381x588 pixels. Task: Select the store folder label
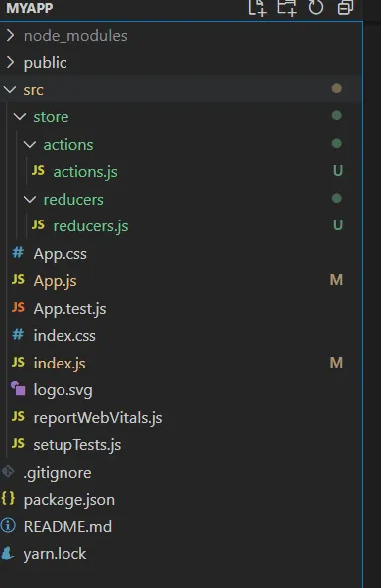(51, 117)
